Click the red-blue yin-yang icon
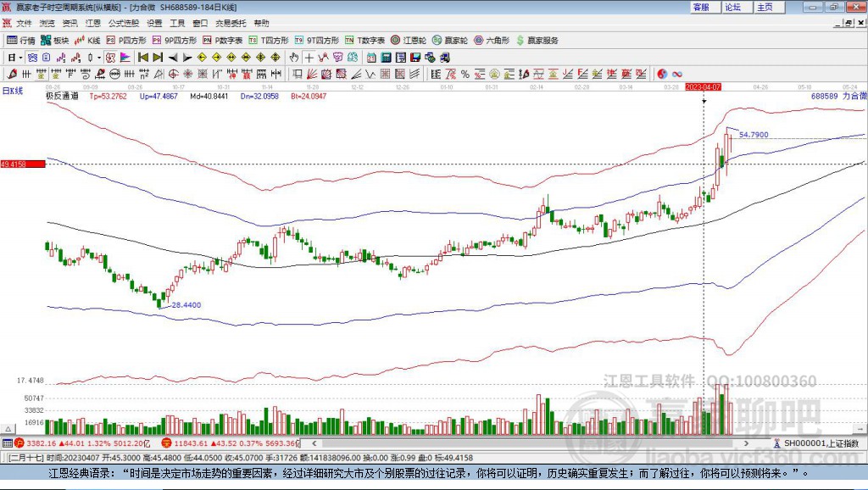Image resolution: width=868 pixels, height=490 pixels. [662, 74]
